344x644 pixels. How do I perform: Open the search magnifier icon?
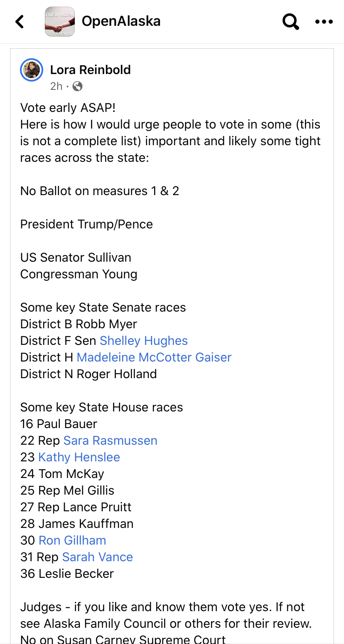[291, 22]
